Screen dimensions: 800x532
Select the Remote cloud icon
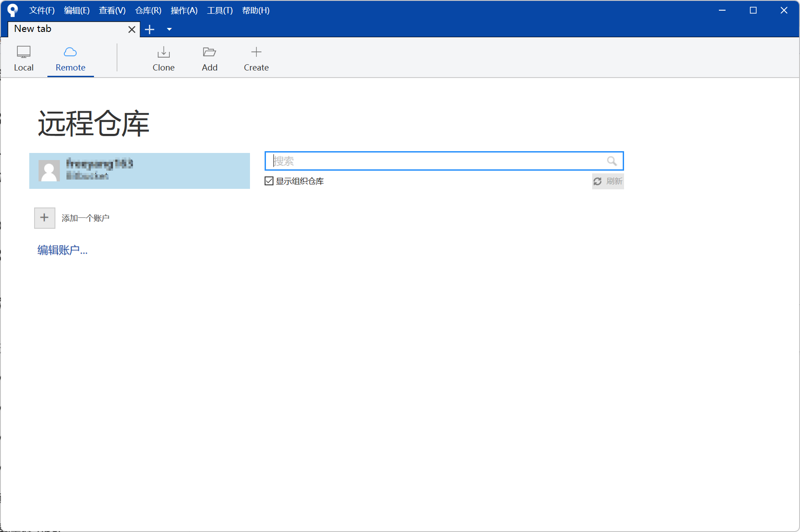point(70,52)
